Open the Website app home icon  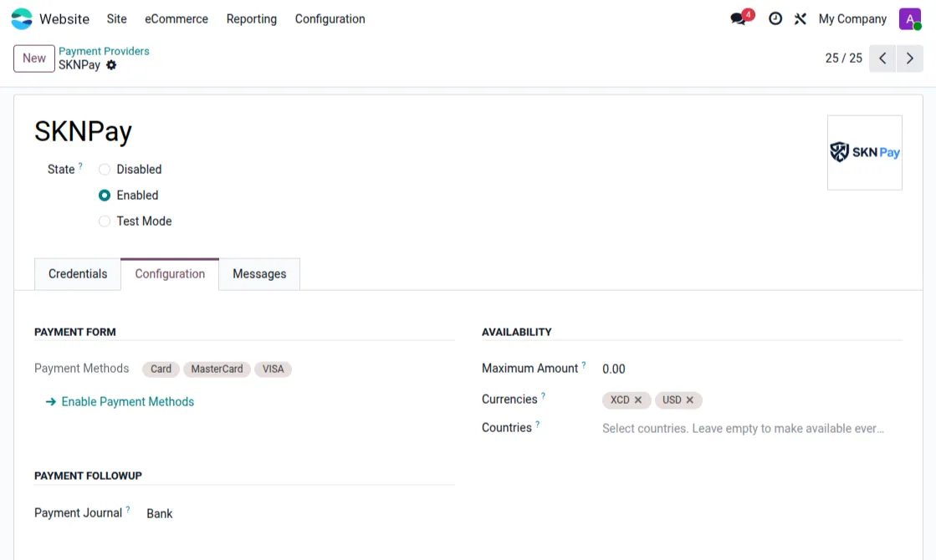click(x=22, y=19)
